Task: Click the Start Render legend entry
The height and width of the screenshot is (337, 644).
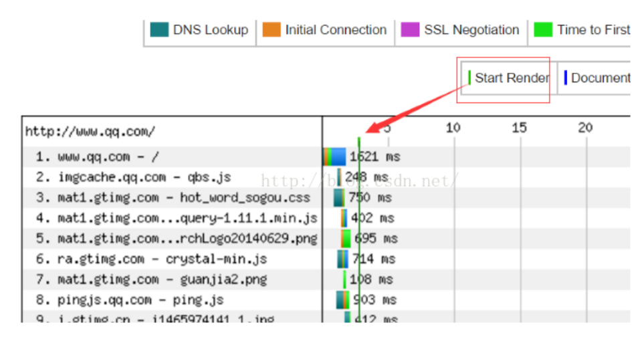Action: coord(508,78)
